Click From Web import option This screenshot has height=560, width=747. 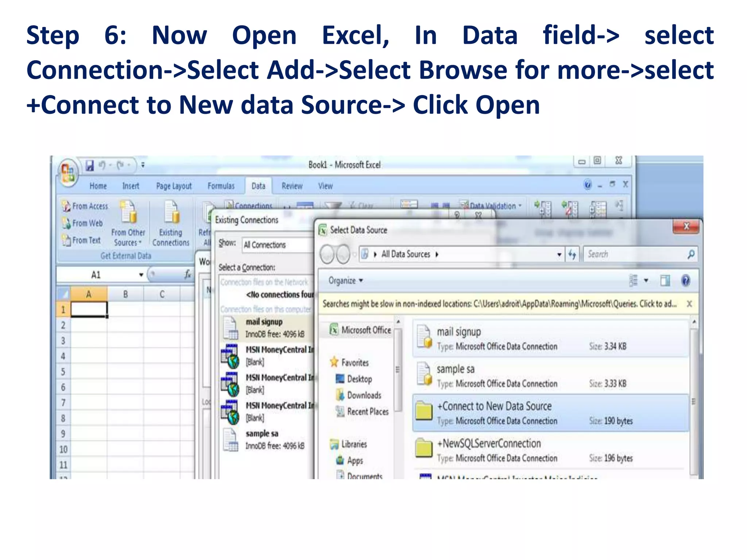pyautogui.click(x=82, y=223)
